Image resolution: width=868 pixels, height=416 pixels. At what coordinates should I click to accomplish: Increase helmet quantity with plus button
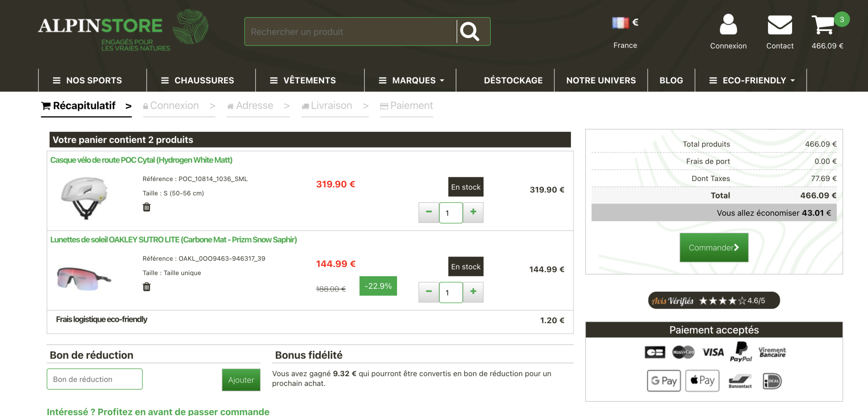coord(473,212)
